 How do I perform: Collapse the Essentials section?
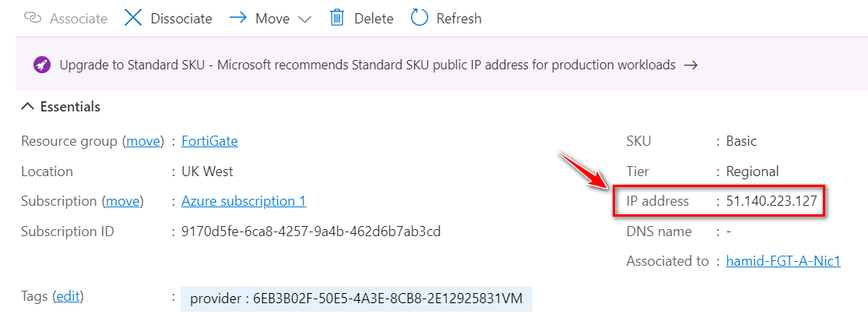tap(27, 107)
